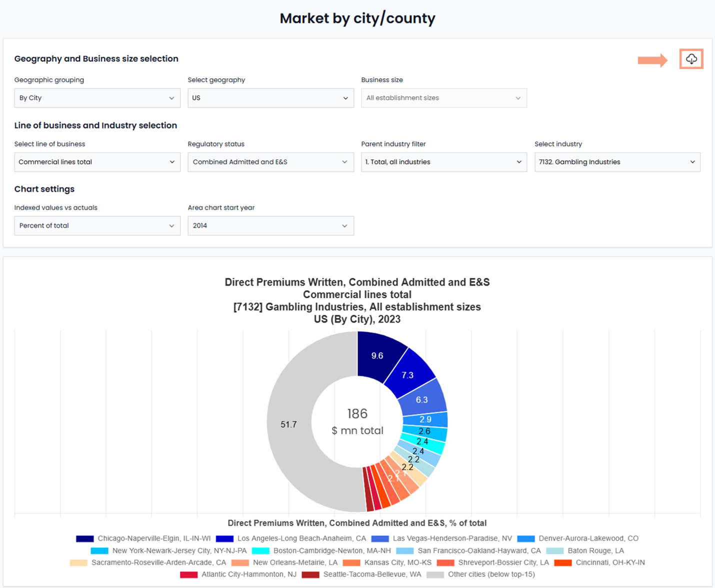Click the 7.3 donut chart slice
The image size is (715, 588).
[408, 375]
